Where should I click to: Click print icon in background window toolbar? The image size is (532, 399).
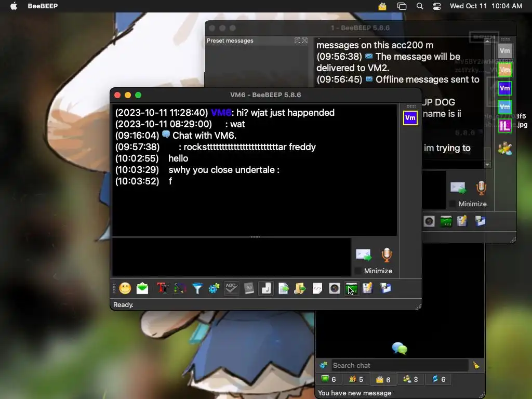click(480, 221)
